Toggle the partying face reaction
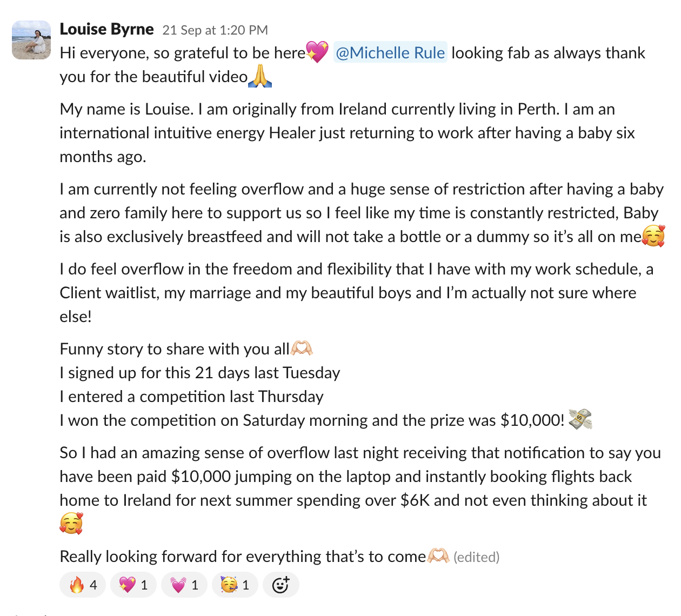The width and height of the screenshot is (681, 616). [235, 585]
